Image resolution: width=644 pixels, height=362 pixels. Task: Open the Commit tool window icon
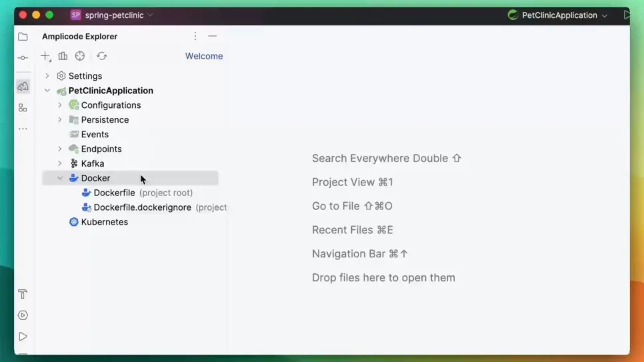(x=23, y=58)
